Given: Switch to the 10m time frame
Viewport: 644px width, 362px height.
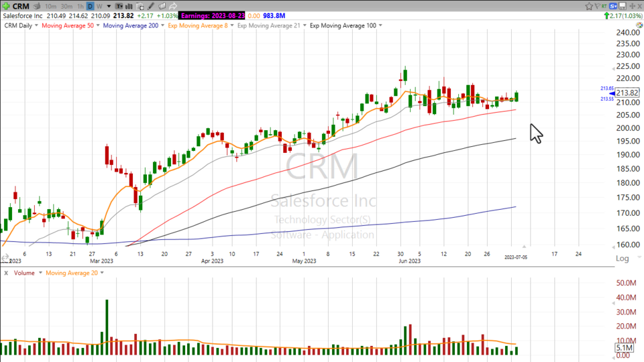Looking at the screenshot, I should [51, 6].
